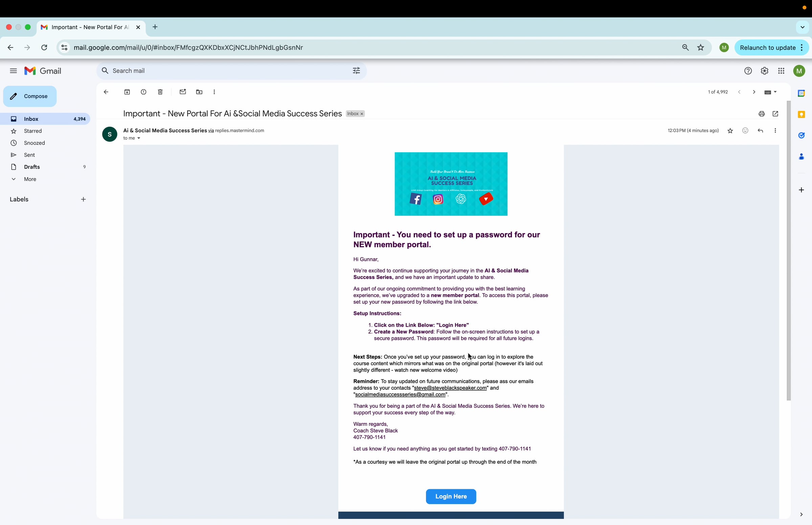812x525 pixels.
Task: Click the steve@steveblackspeaker.com email link
Action: tap(450, 388)
